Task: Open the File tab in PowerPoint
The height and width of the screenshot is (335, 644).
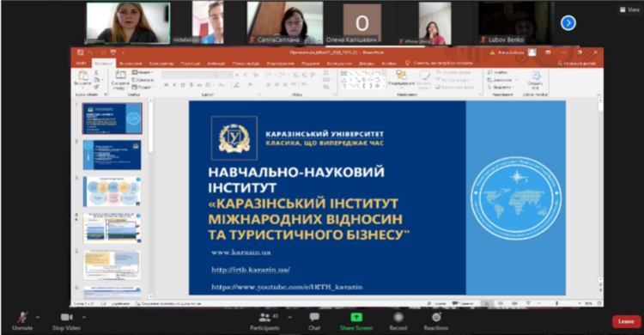Action: pyautogui.click(x=81, y=64)
